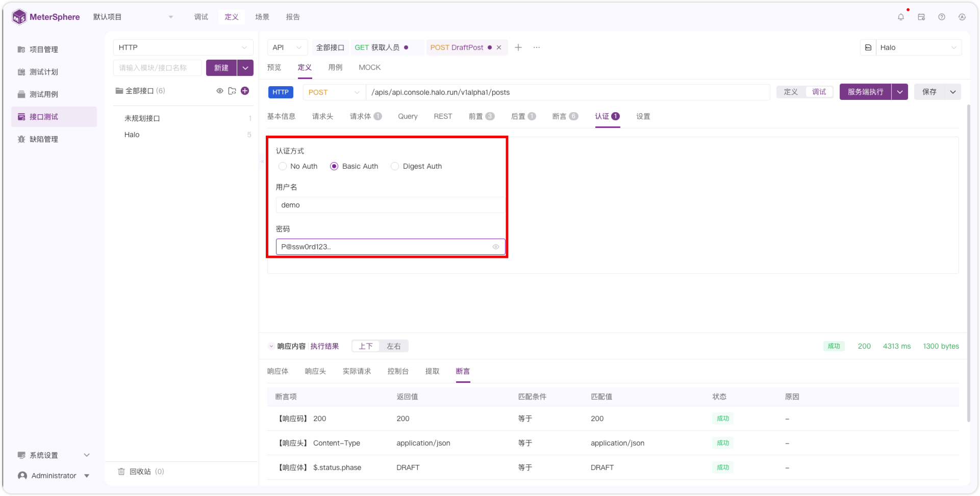The height and width of the screenshot is (496, 980).
Task: Add a module with the plus circle icon
Action: click(x=245, y=91)
